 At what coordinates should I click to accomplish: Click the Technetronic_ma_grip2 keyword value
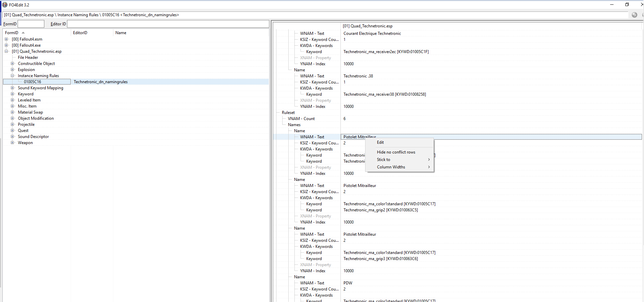coord(381,210)
